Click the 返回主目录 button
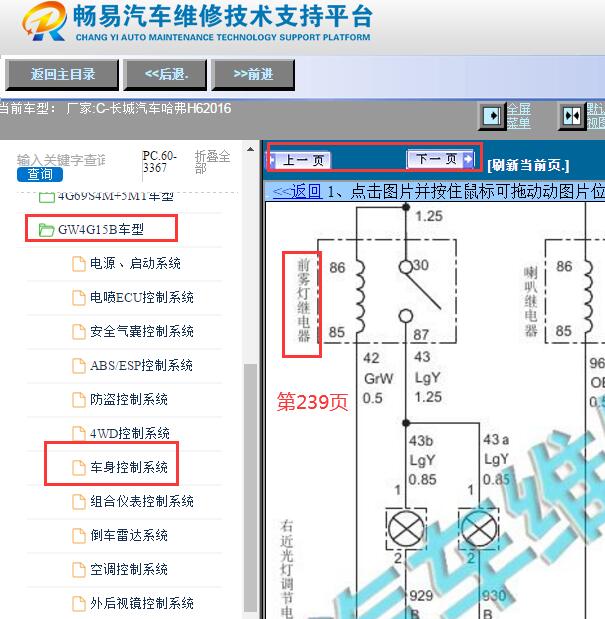 click(x=62, y=75)
